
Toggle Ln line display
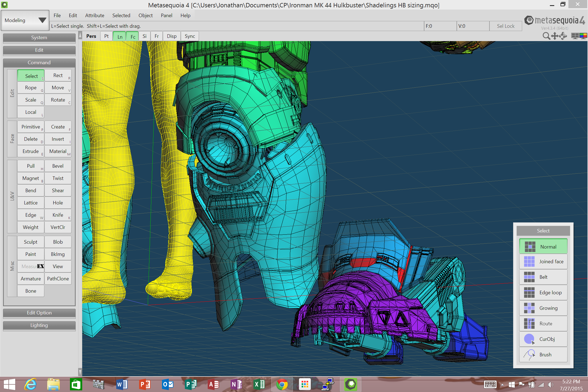120,36
